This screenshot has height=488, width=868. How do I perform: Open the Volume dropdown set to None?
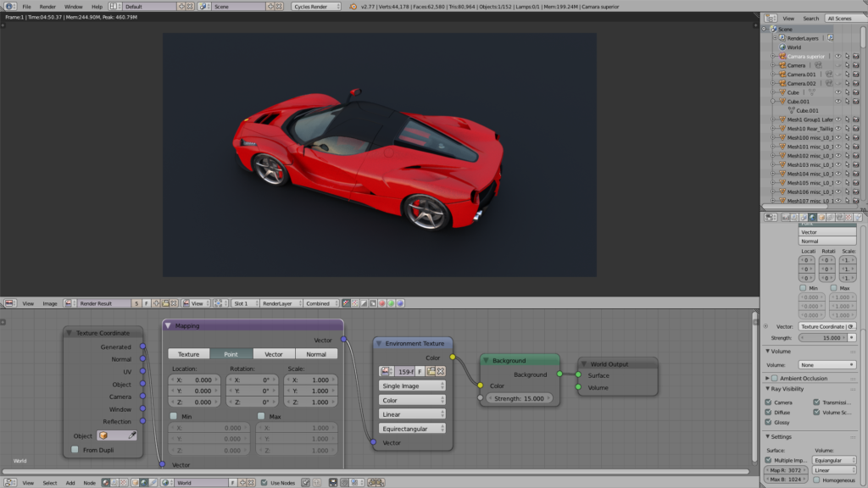[826, 364]
